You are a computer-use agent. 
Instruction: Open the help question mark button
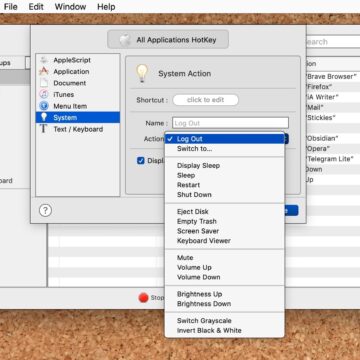coord(45,210)
